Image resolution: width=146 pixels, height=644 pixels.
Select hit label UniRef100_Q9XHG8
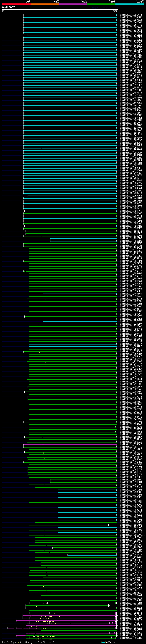[131, 82]
